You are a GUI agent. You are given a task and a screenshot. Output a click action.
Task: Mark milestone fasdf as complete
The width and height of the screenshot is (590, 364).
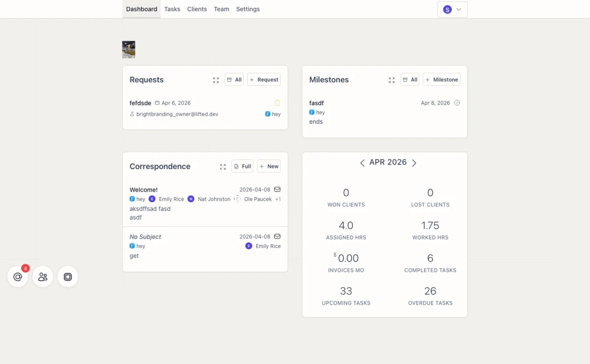[x=457, y=103]
